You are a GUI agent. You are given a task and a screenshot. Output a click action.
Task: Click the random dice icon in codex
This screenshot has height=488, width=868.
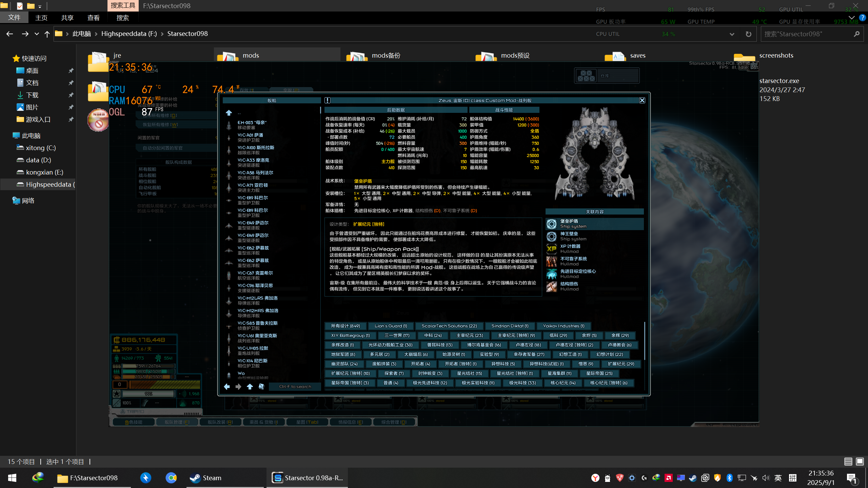tap(261, 387)
